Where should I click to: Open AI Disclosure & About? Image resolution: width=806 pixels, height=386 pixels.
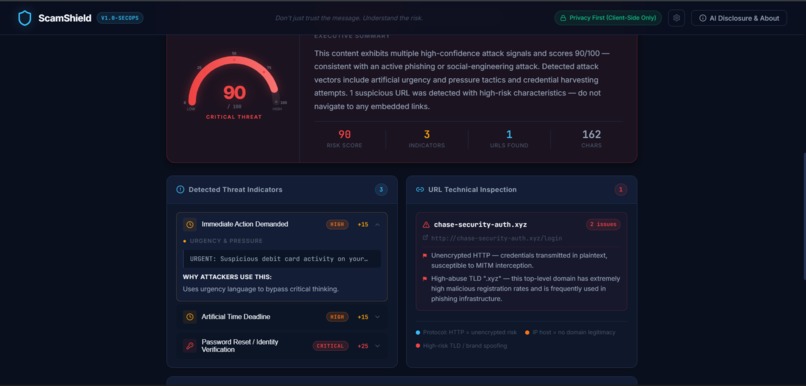739,18
